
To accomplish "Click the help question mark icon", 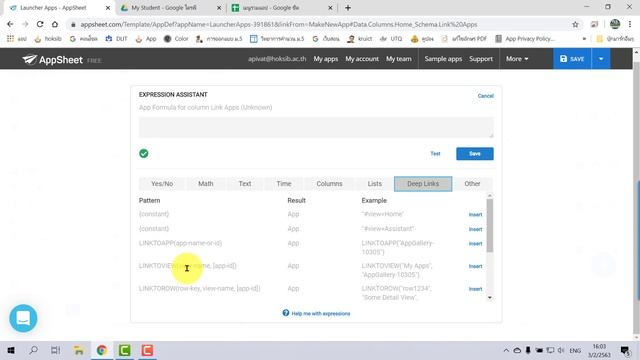I will click(x=286, y=313).
